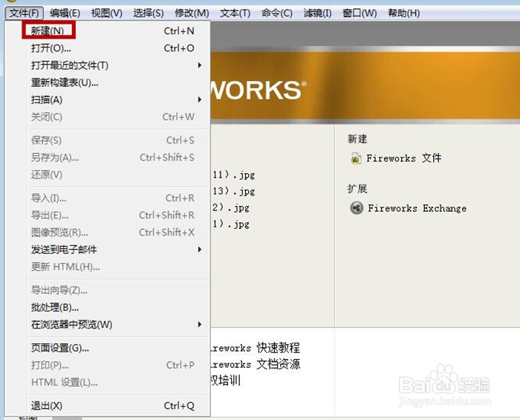Image resolution: width=520 pixels, height=420 pixels.
Task: Open the 窗口(W) menu
Action: [x=360, y=13]
